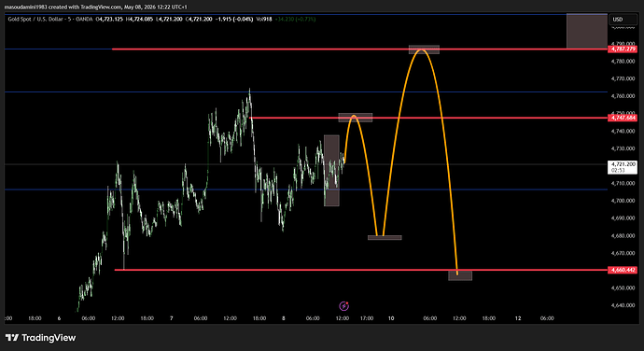The height and width of the screenshot is (351, 644).
Task: Click the day 6 time axis label
Action: click(59, 318)
